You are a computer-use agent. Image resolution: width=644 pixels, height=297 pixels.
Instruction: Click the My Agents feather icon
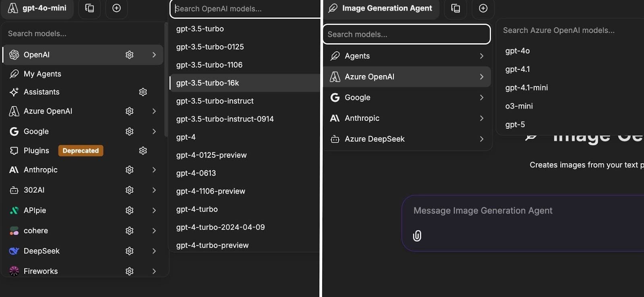pos(14,74)
